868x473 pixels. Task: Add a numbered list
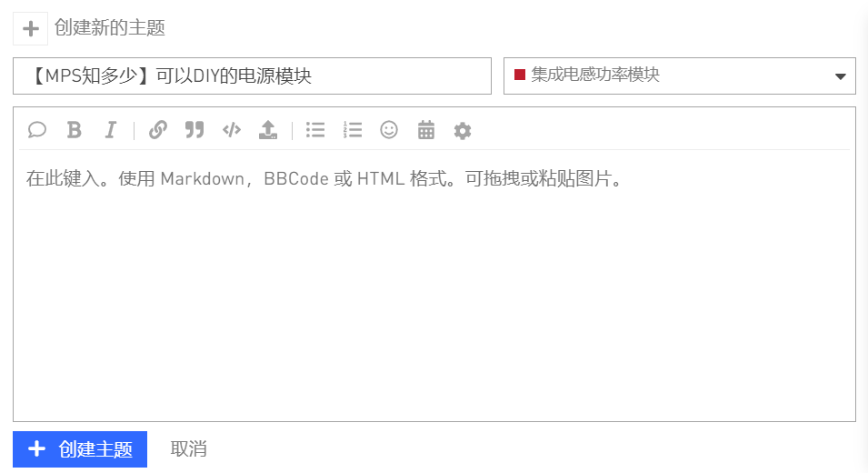pyautogui.click(x=352, y=130)
